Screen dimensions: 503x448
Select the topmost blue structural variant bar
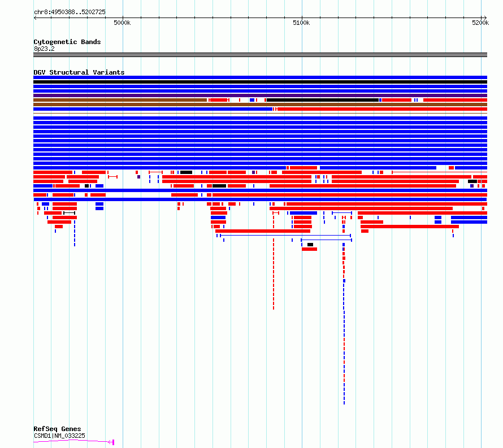click(260, 77)
